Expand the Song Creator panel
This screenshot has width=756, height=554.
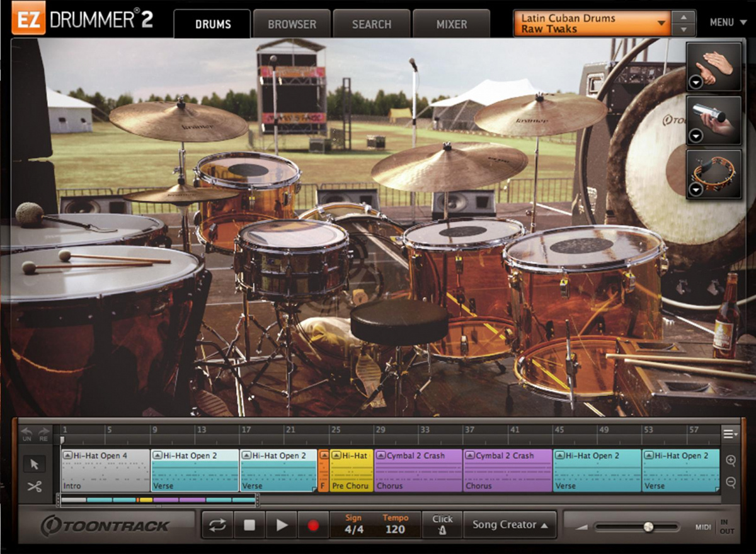click(509, 524)
